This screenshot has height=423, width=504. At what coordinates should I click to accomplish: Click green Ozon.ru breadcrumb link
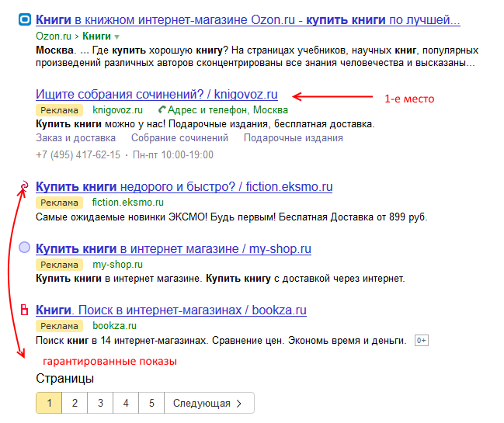[x=54, y=36]
